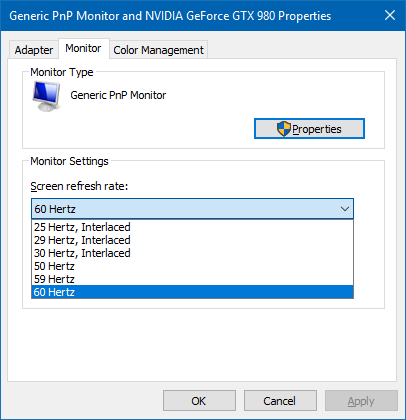Open the Color Management tab

coord(158,50)
